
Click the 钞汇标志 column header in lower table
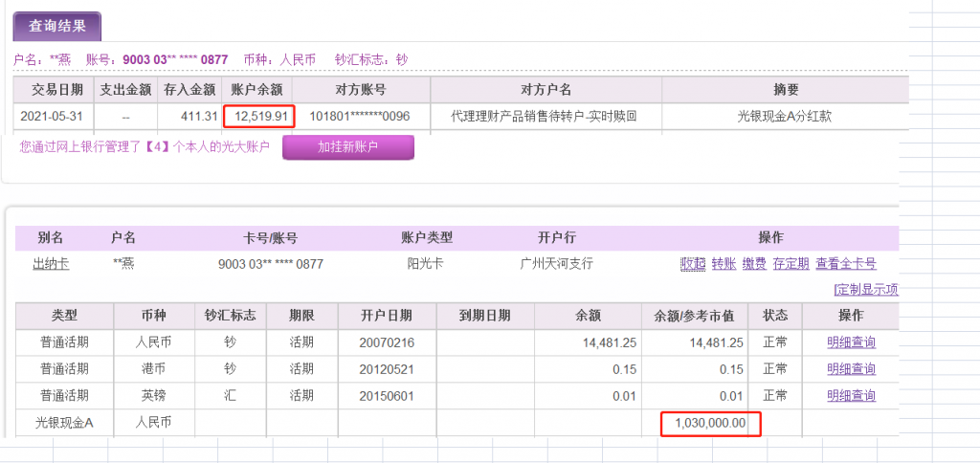(230, 317)
